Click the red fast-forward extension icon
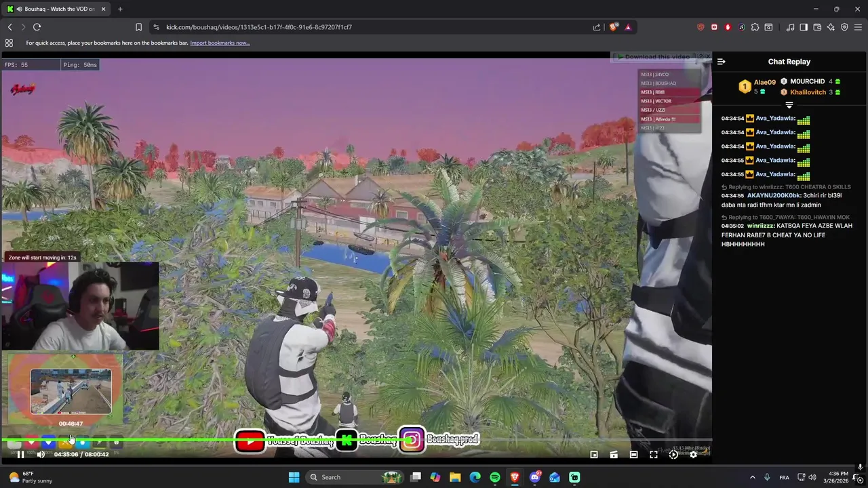 pos(714,27)
